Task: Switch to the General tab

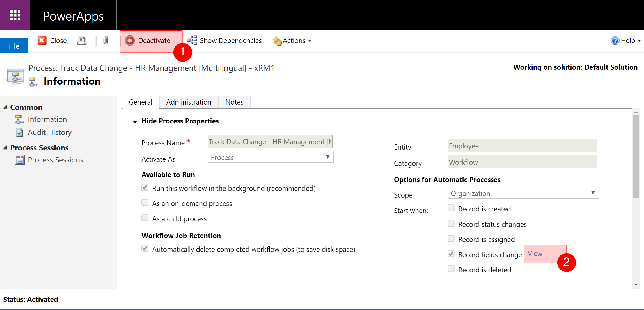Action: pyautogui.click(x=141, y=102)
